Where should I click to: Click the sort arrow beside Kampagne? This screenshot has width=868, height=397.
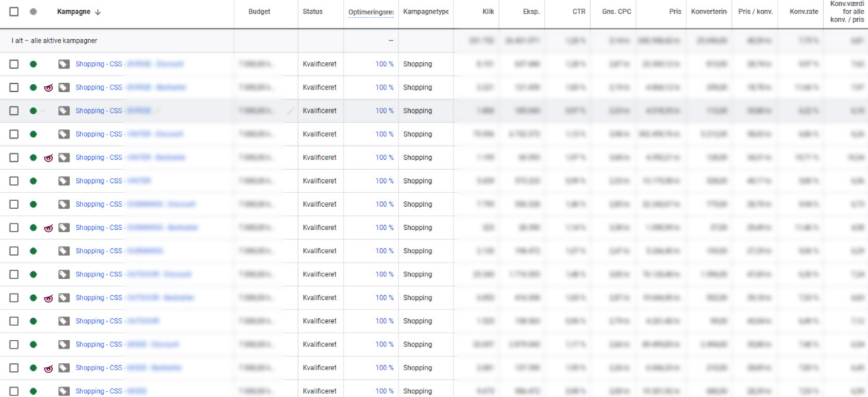pos(98,12)
